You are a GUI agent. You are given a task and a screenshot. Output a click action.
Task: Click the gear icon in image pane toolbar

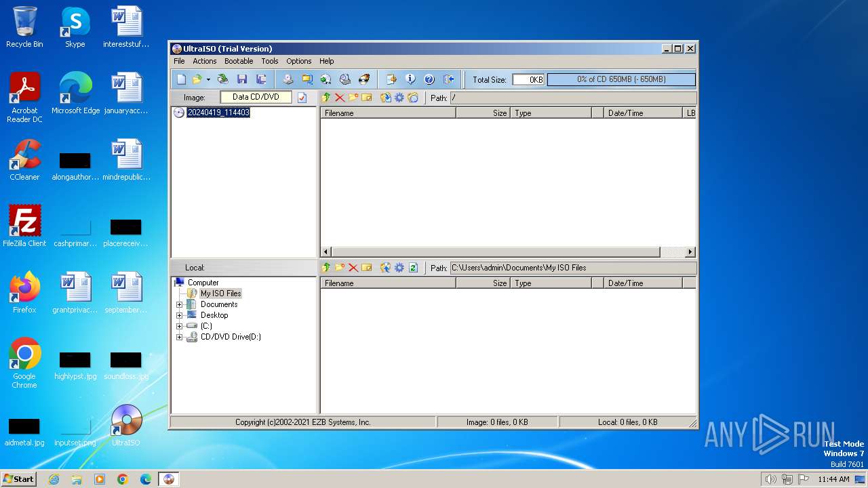click(399, 98)
